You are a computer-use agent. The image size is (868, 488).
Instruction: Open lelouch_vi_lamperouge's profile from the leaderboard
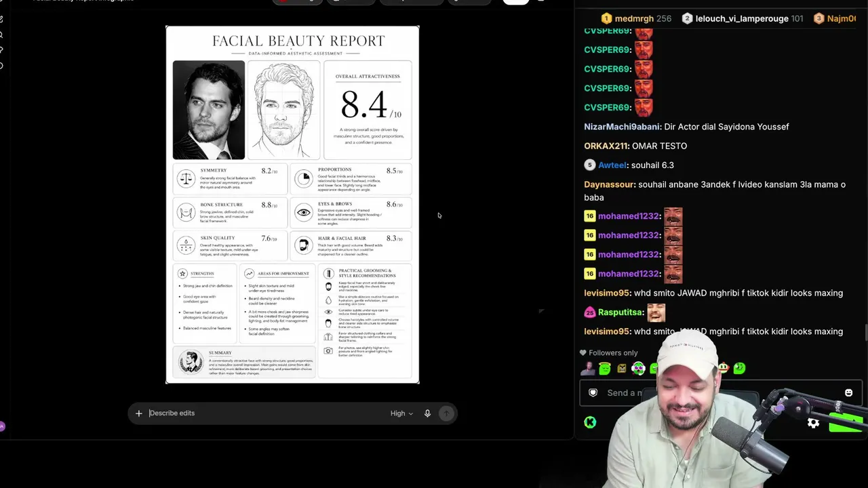tap(742, 19)
